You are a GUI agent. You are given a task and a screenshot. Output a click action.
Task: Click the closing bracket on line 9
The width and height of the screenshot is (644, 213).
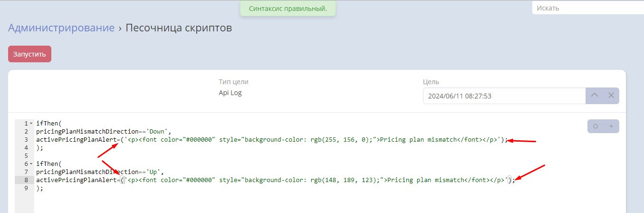[38, 188]
